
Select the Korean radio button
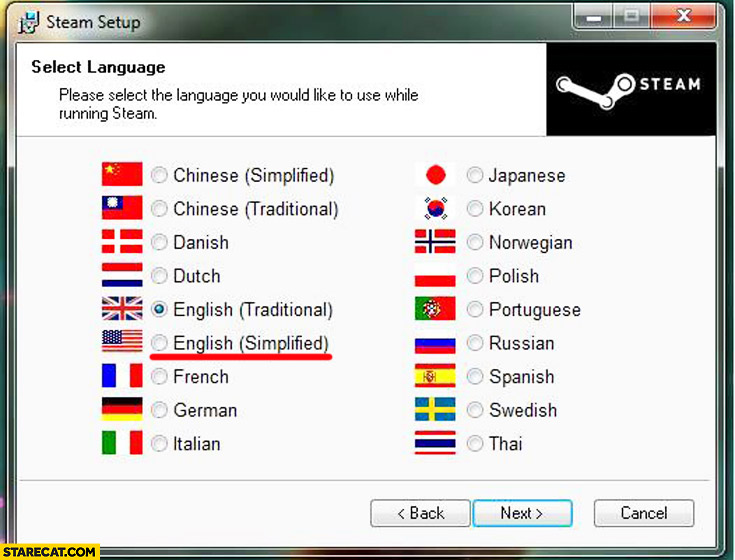[x=475, y=209]
